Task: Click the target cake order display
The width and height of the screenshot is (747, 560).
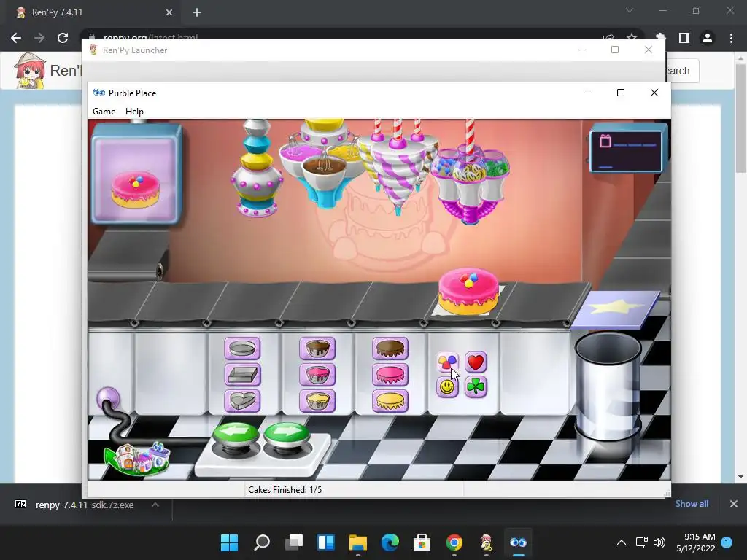Action: tap(136, 174)
